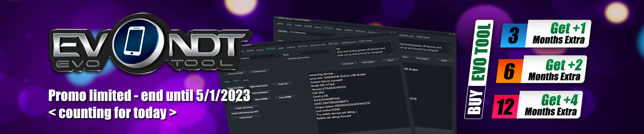The width and height of the screenshot is (644, 134).
Task: Open SamSung tab in front EVOTool window
Action: (x=270, y=49)
